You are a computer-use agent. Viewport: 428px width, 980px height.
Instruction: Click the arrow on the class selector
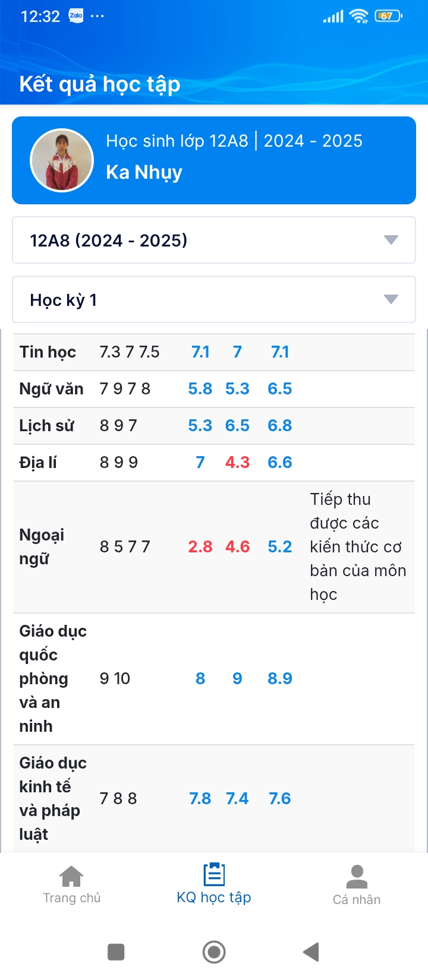[x=391, y=240]
